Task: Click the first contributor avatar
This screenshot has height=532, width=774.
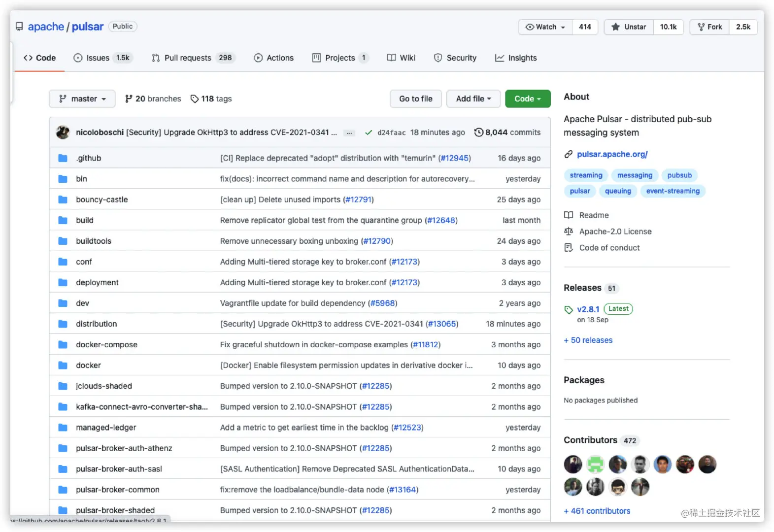Action: click(573, 465)
